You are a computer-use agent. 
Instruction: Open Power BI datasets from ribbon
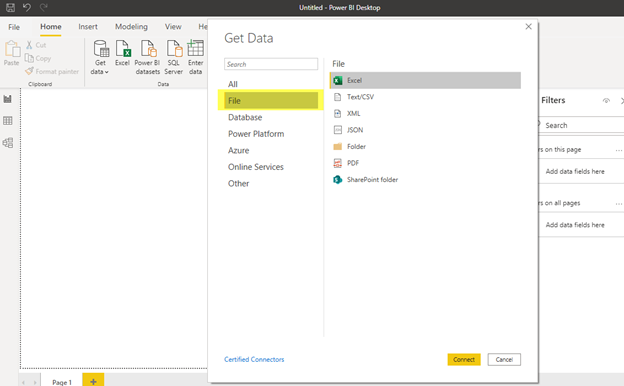click(x=147, y=57)
